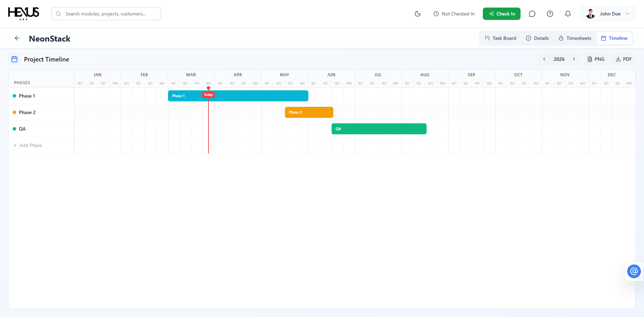644x317 pixels.
Task: Click the MAY month header
Action: click(285, 75)
